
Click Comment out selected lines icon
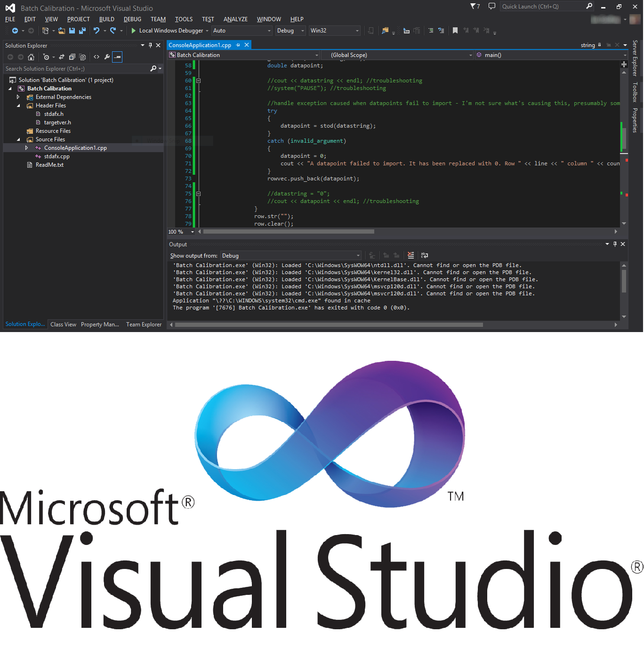[x=431, y=31]
